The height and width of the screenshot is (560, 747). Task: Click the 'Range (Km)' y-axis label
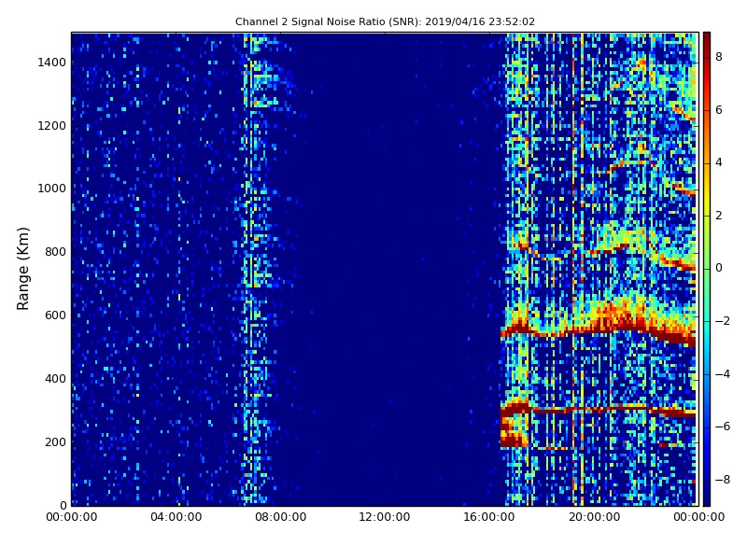(x=22, y=269)
